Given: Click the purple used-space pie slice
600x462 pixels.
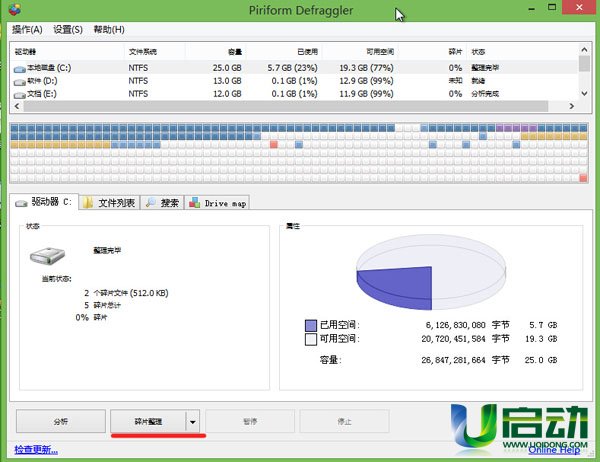Looking at the screenshot, I should tap(398, 286).
